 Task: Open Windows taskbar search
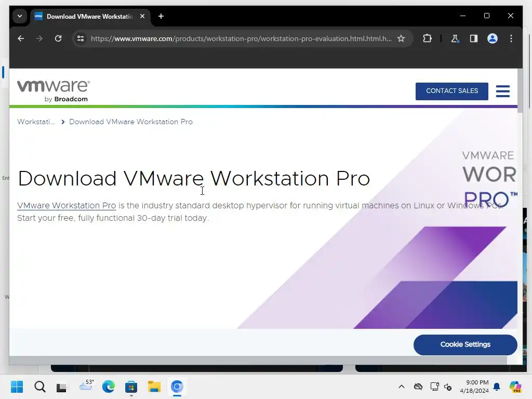[39, 387]
